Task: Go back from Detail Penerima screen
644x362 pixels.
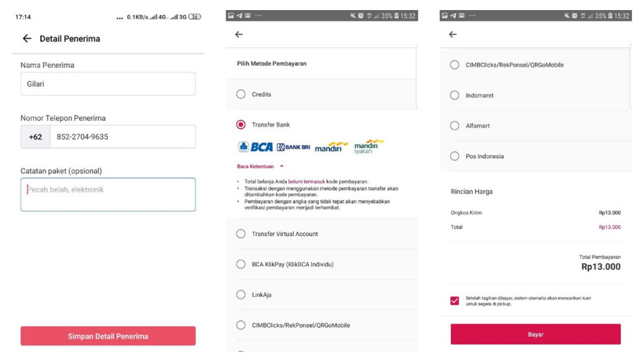Action: (26, 38)
